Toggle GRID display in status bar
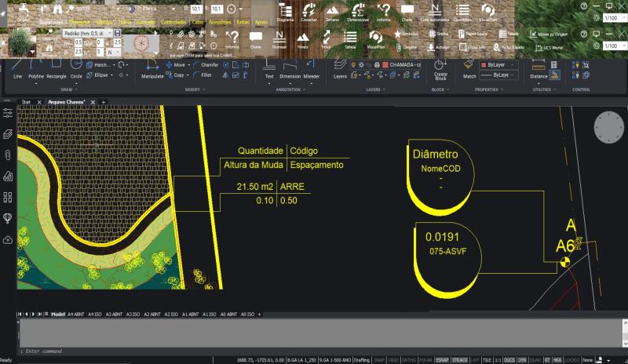 (x=393, y=359)
